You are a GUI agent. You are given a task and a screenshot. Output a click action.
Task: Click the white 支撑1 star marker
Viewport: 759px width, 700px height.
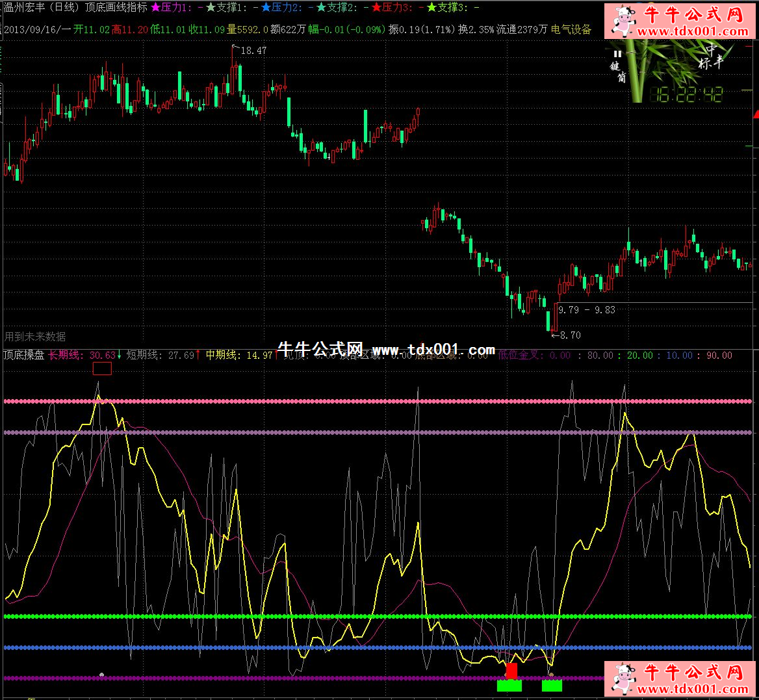click(x=211, y=8)
